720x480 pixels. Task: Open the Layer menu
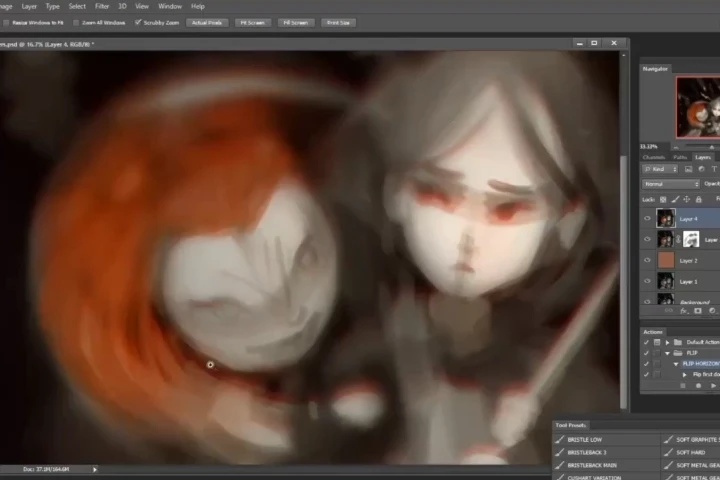29,6
